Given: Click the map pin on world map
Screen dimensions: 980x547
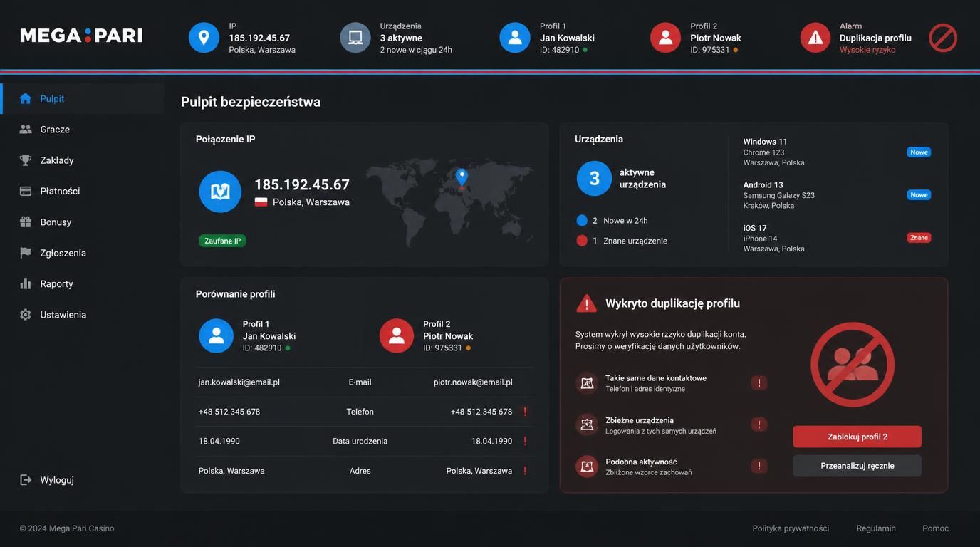Looking at the screenshot, I should click(x=462, y=178).
